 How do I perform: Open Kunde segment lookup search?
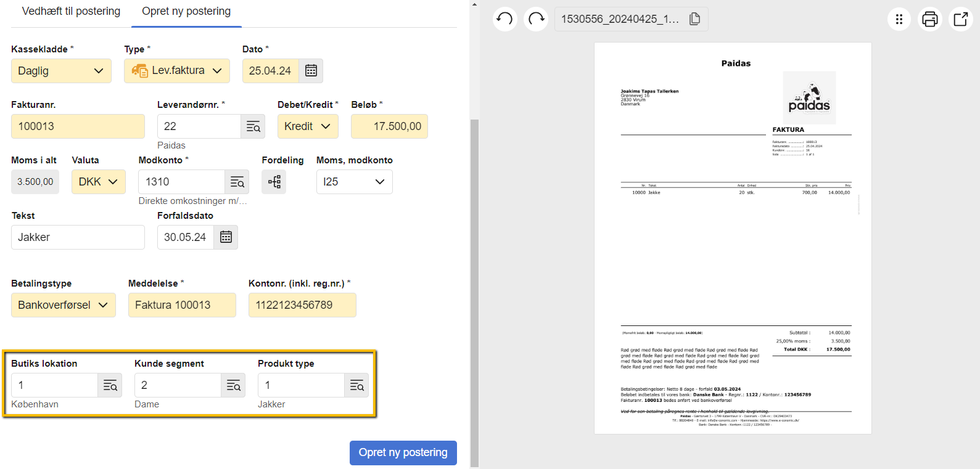233,385
